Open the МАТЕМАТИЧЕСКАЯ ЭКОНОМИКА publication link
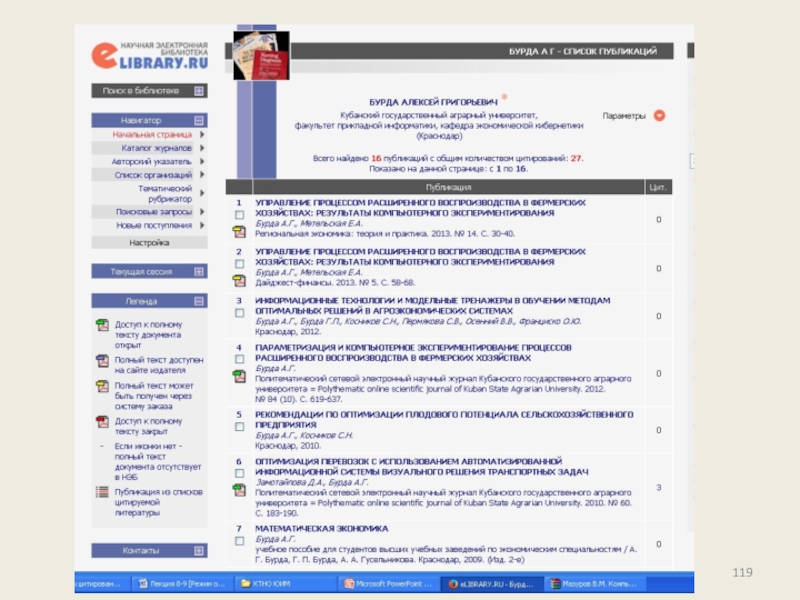 pos(321,527)
